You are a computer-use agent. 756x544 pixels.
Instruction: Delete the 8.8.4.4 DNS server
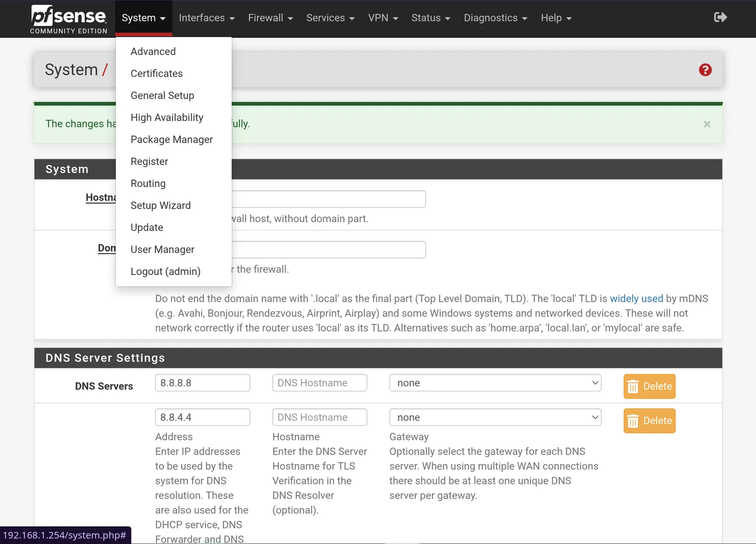click(x=649, y=421)
